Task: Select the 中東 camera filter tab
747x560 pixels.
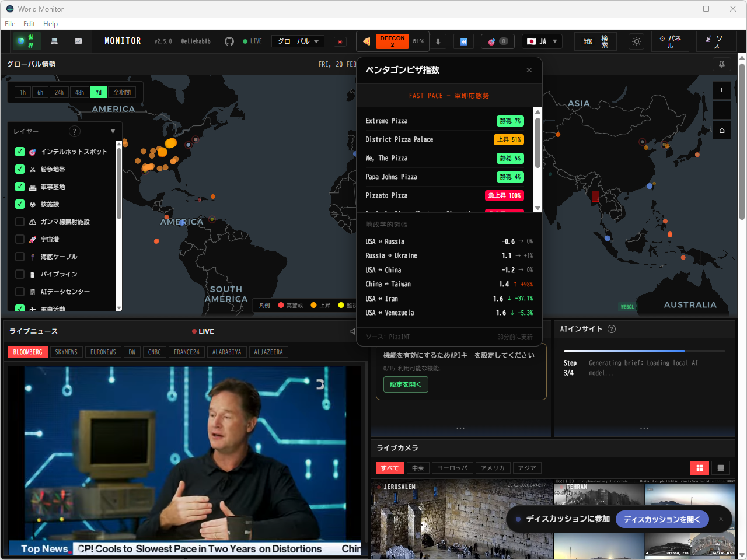Action: point(418,467)
